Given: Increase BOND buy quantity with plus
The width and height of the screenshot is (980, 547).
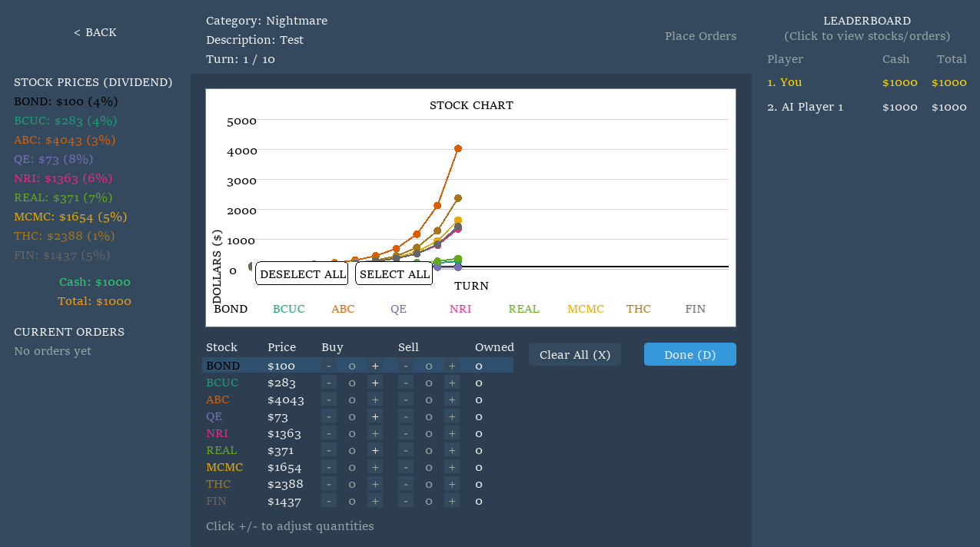Looking at the screenshot, I should pyautogui.click(x=375, y=366).
